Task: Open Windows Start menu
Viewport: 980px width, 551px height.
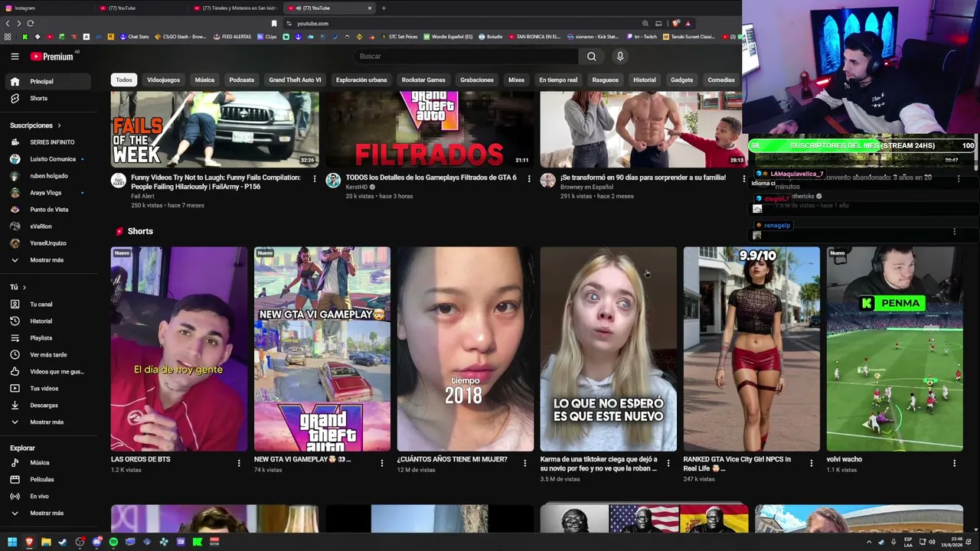Action: coord(12,542)
